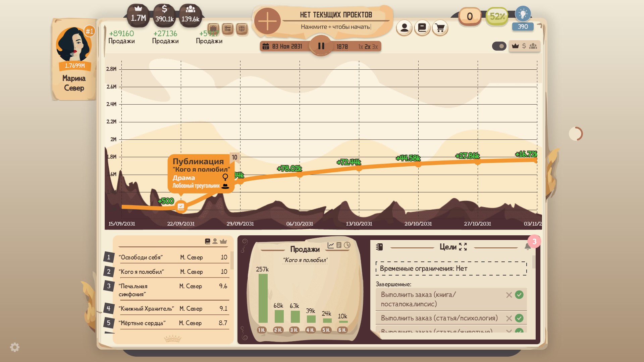
Task: Open the author profile icon
Action: [404, 28]
